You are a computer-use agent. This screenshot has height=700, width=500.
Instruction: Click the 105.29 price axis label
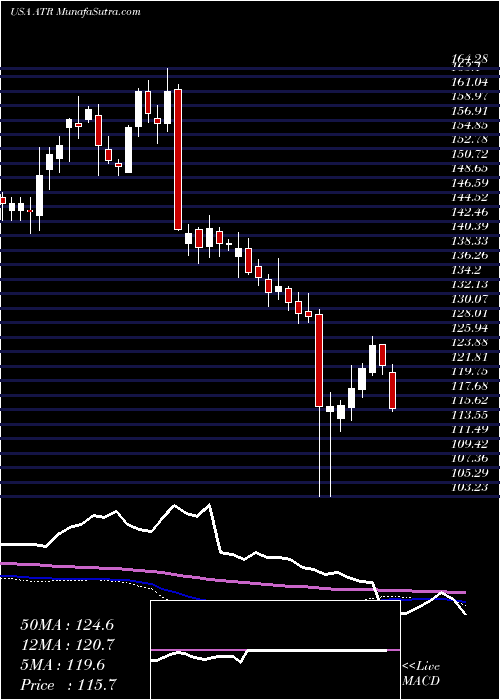(470, 472)
